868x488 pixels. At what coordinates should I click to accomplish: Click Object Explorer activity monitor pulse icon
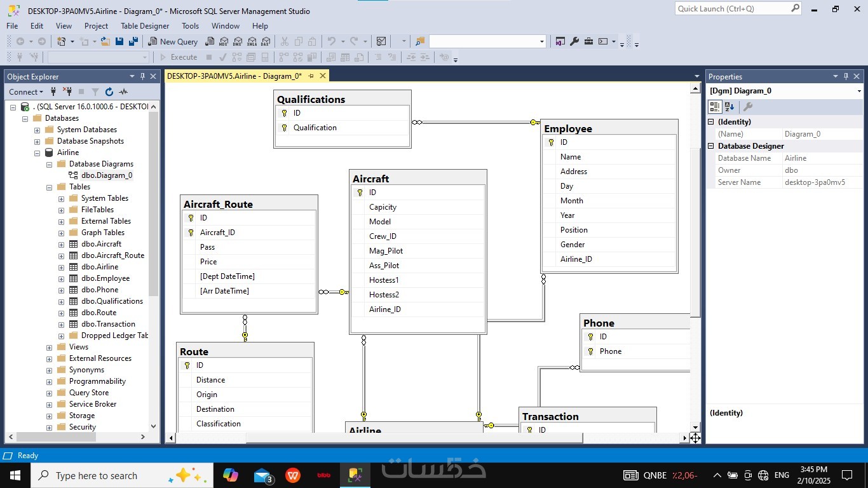pos(123,91)
